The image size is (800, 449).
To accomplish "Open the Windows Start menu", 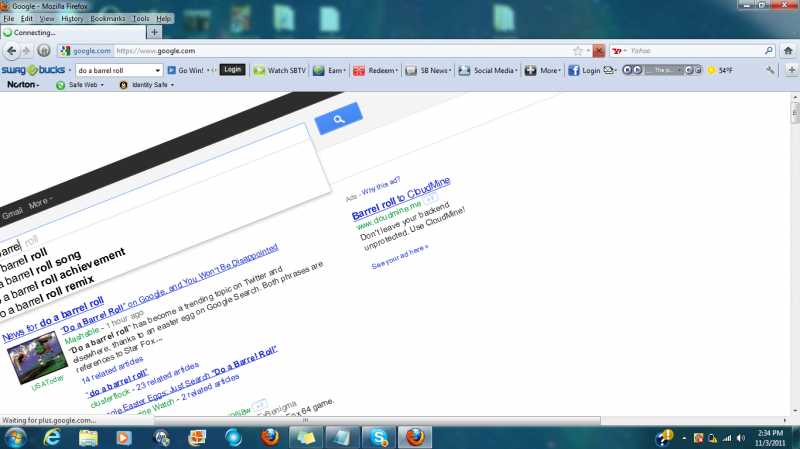I will click(15, 437).
